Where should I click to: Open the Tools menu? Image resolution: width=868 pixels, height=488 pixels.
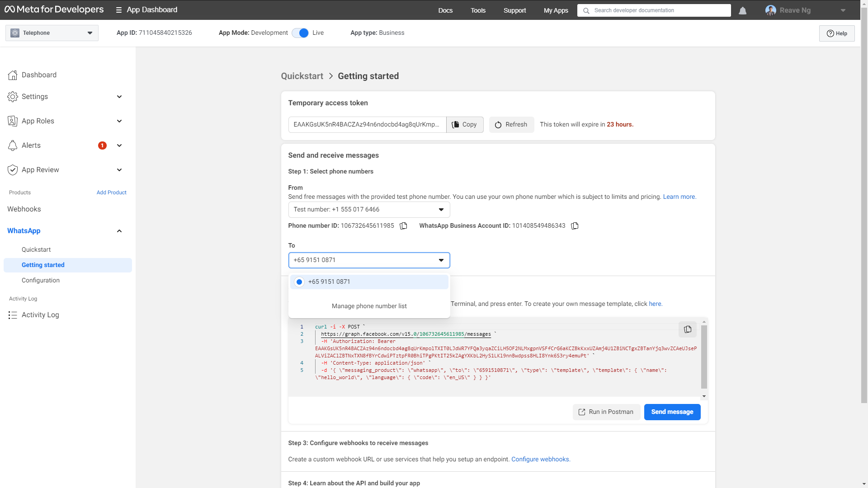[x=478, y=10]
